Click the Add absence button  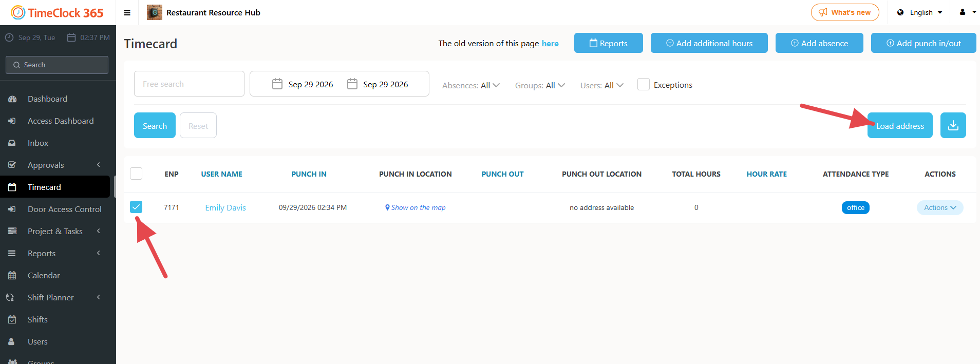[819, 43]
